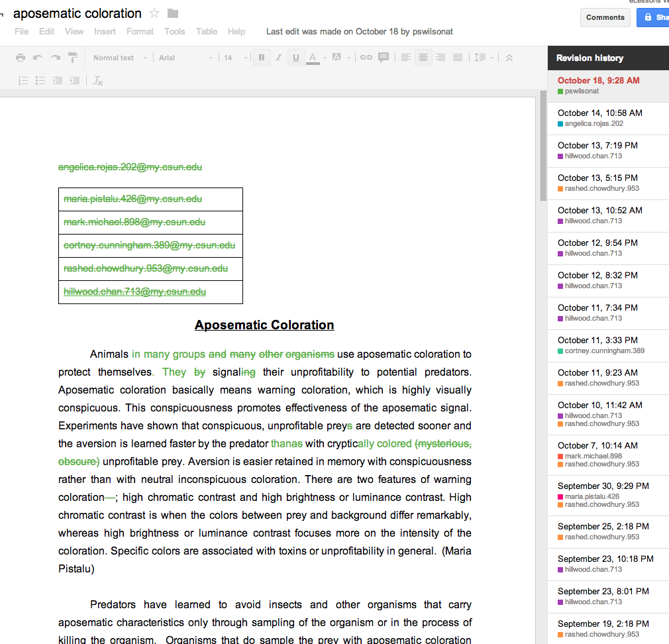Viewport: 669px width, 644px height.
Task: Select the October 11, 7:34 PM revision
Action: point(609,313)
